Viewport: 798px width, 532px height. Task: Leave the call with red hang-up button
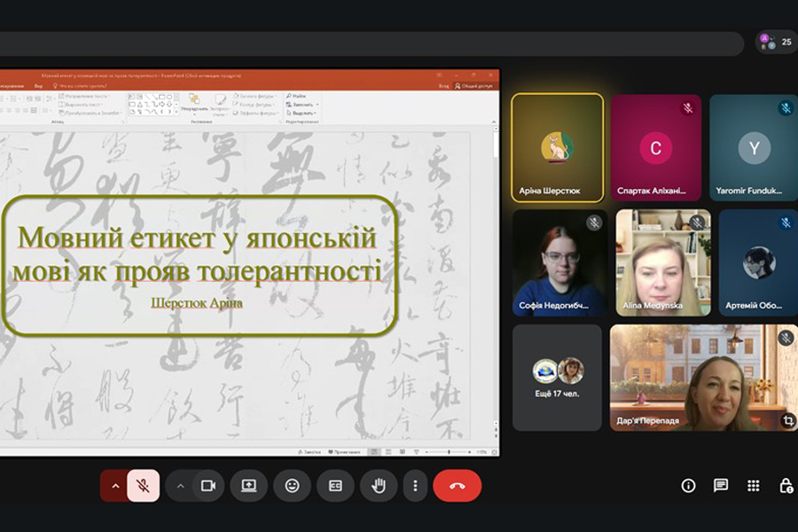tap(457, 486)
